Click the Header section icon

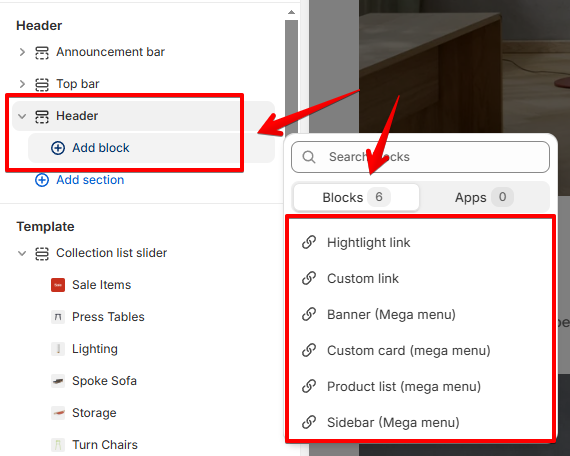[42, 116]
